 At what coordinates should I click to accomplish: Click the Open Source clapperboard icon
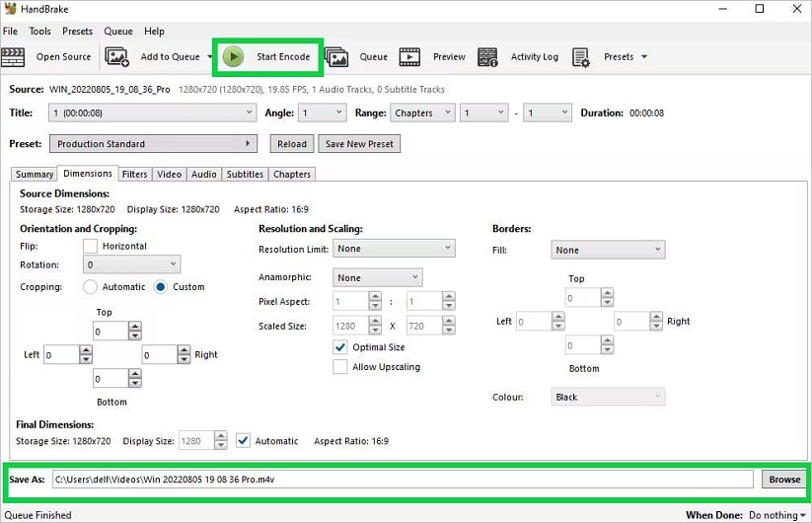coord(14,57)
